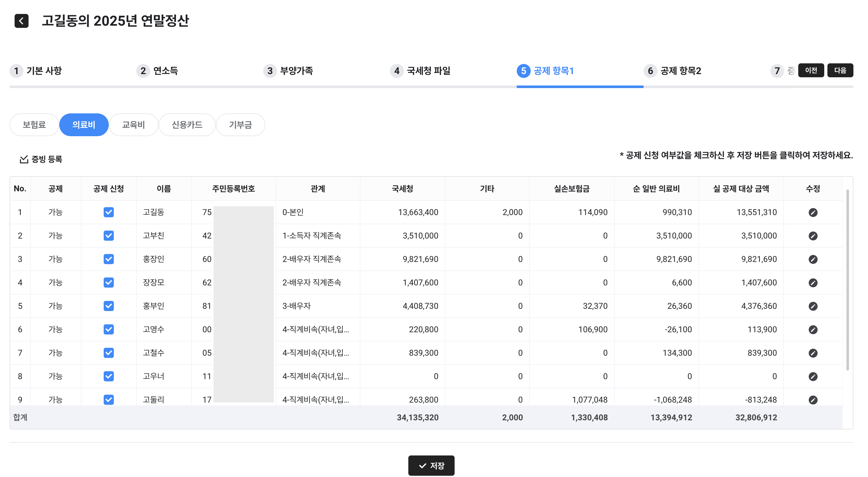Click the back arrow icon beside title

21,21
